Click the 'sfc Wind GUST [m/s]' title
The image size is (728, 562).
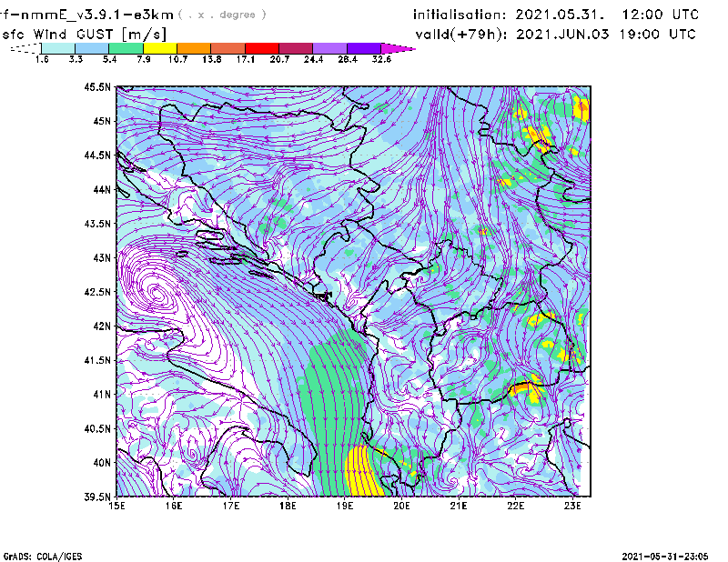click(84, 35)
